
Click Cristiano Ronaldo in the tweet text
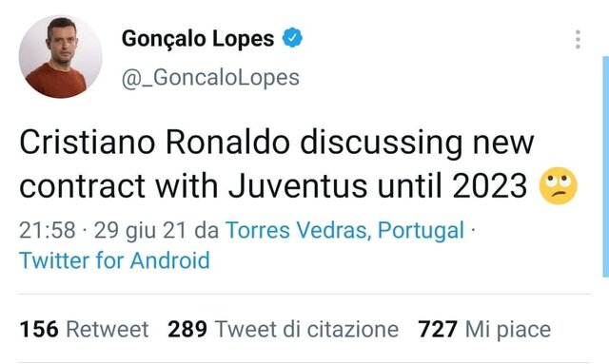[x=154, y=143]
